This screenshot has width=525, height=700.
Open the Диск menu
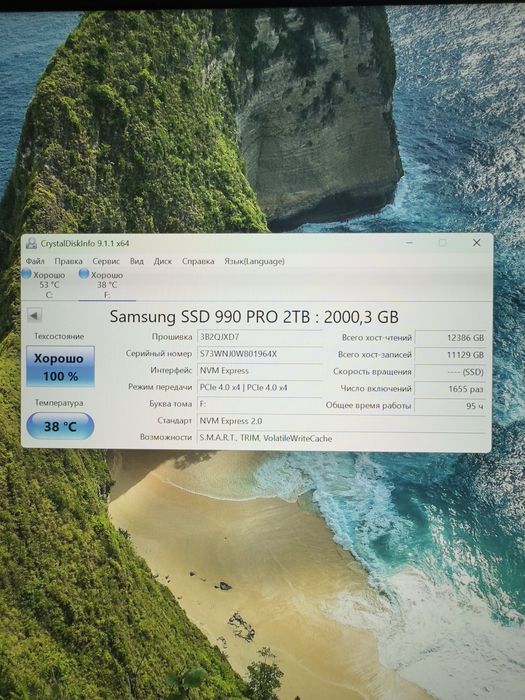[x=162, y=261]
